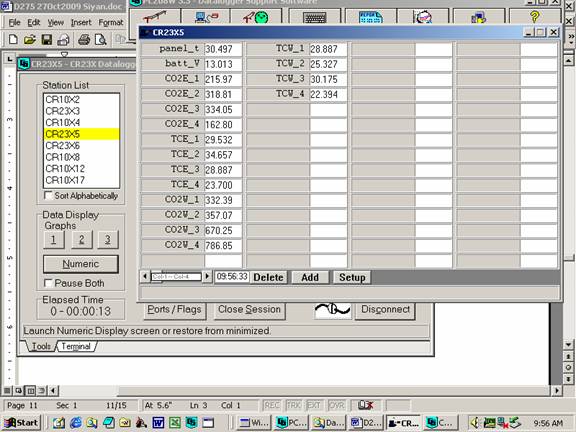Launch the Numeric display button
This screenshot has height=432, width=576.
click(81, 264)
